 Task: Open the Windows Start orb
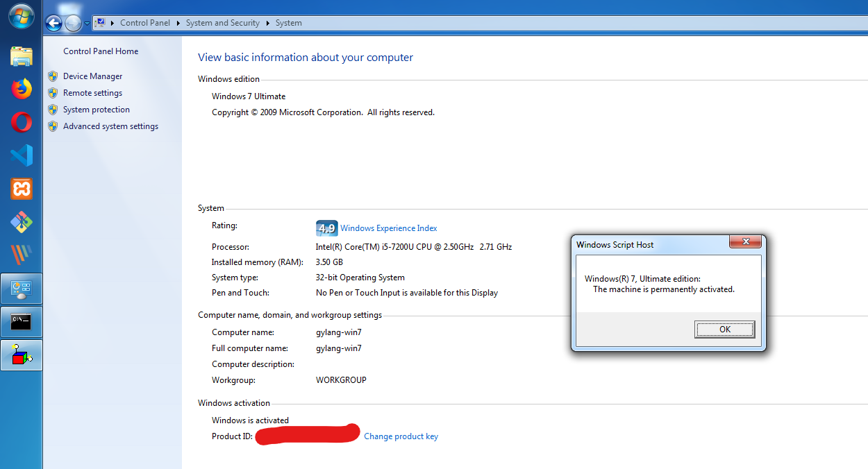pos(21,15)
